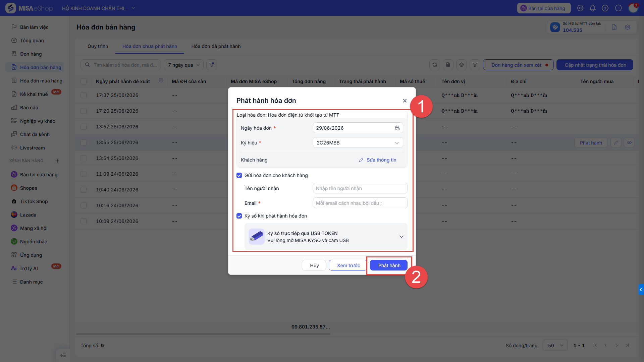Select the 10:40 24/06/2026 row checkbox
The height and width of the screenshot is (362, 644).
84,190
